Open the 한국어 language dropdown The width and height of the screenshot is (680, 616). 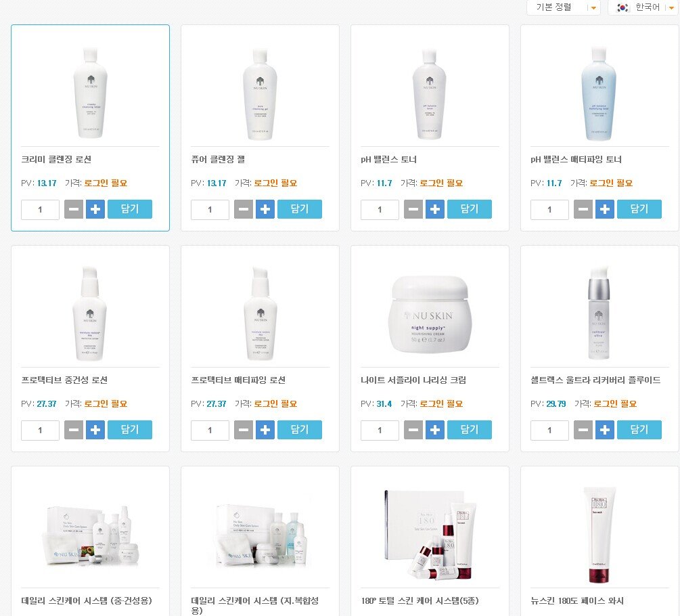[643, 7]
